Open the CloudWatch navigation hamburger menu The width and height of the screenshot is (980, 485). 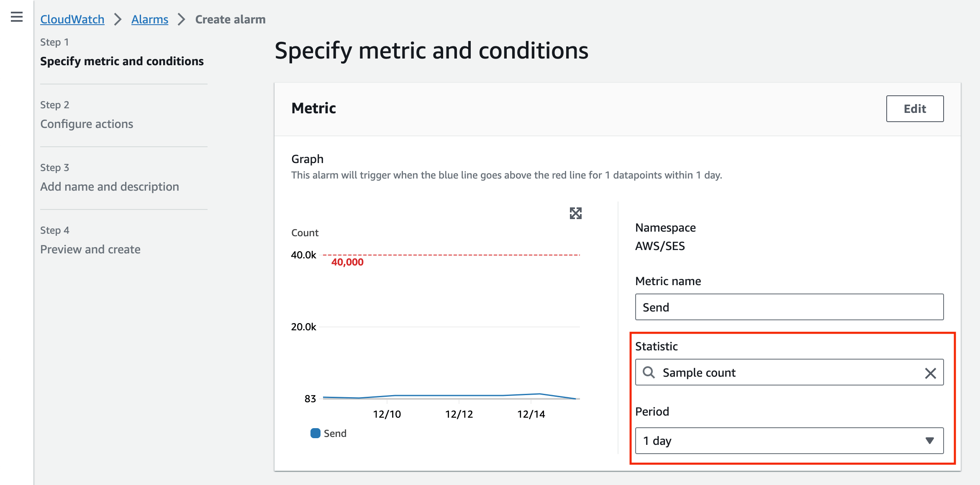[x=16, y=18]
